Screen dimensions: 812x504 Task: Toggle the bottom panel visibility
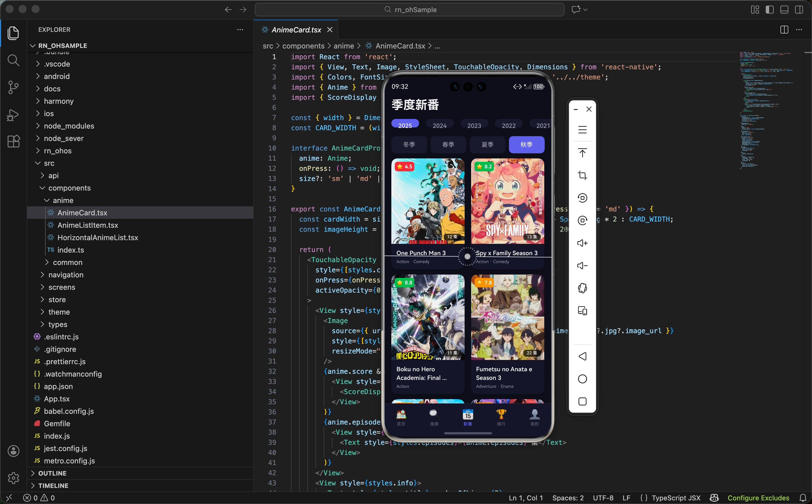784,10
